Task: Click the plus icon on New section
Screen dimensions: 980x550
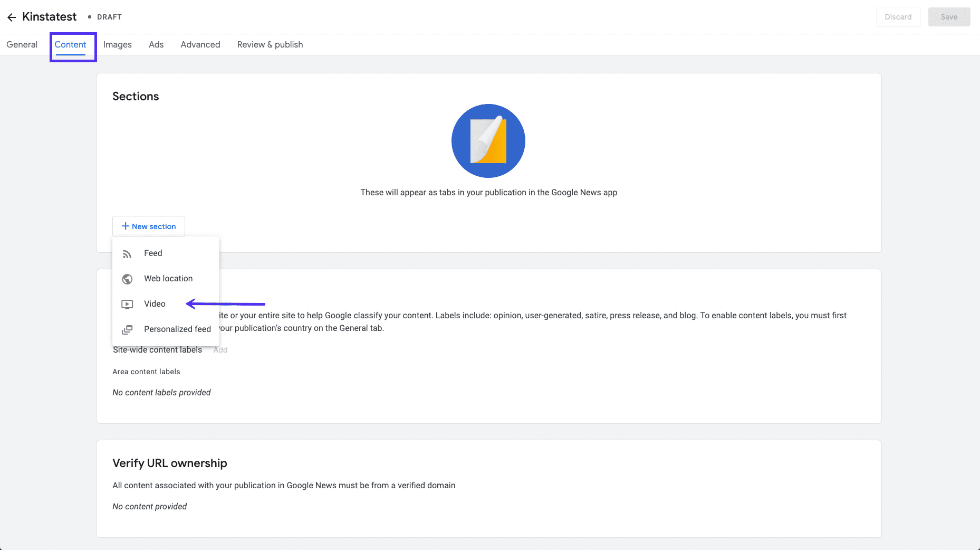Action: click(x=126, y=226)
